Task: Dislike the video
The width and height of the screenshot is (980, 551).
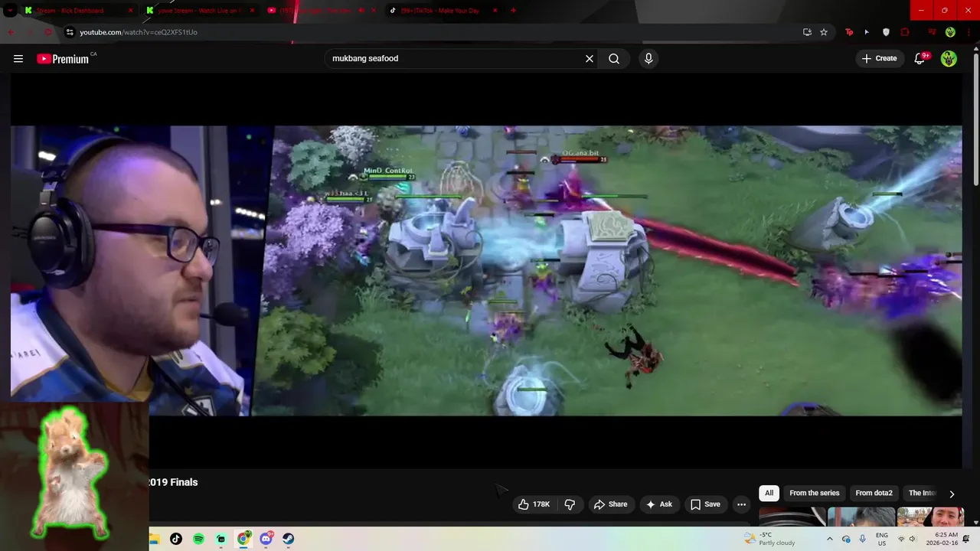Action: [x=570, y=504]
